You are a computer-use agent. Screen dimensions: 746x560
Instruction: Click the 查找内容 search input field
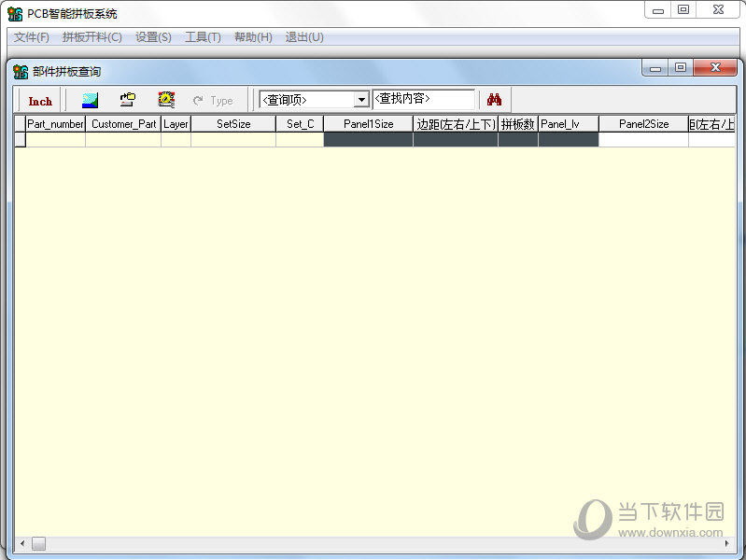click(x=424, y=99)
